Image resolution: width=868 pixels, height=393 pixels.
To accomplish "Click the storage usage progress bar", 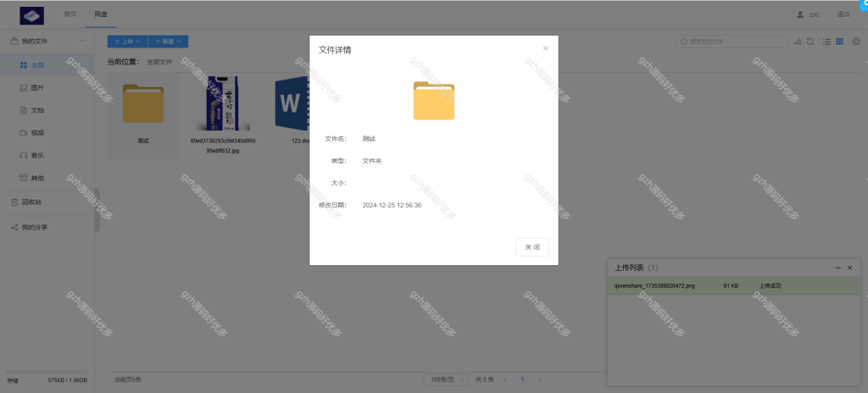I will tap(47, 372).
